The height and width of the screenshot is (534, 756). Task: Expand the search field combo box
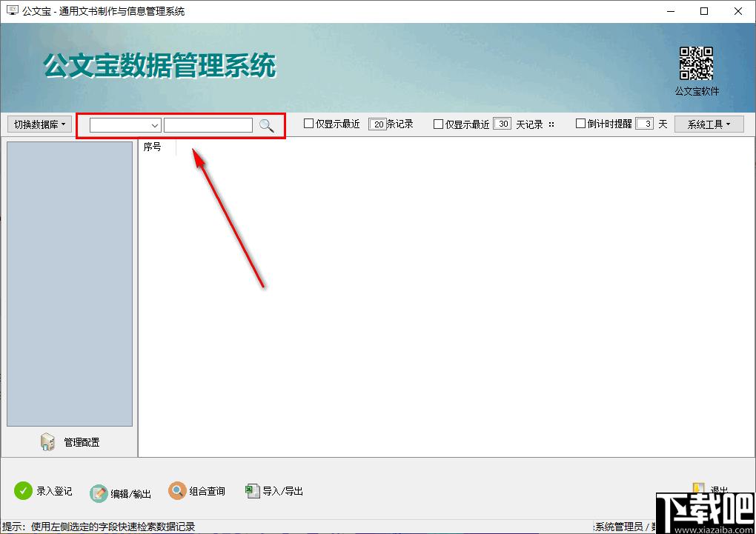coord(155,125)
